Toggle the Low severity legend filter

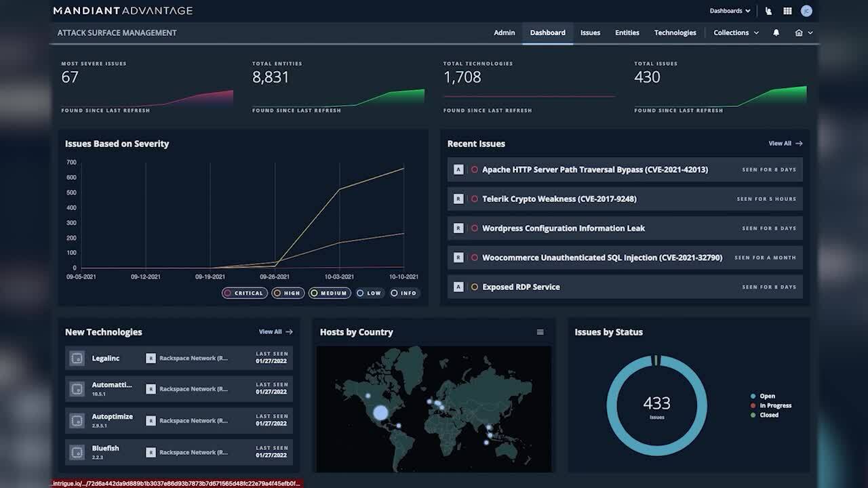370,293
